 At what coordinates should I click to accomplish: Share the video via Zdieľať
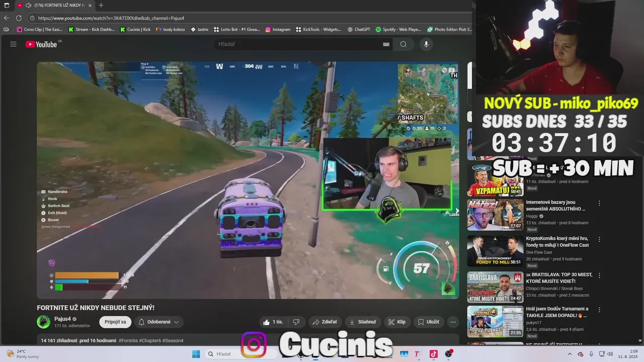[325, 322]
